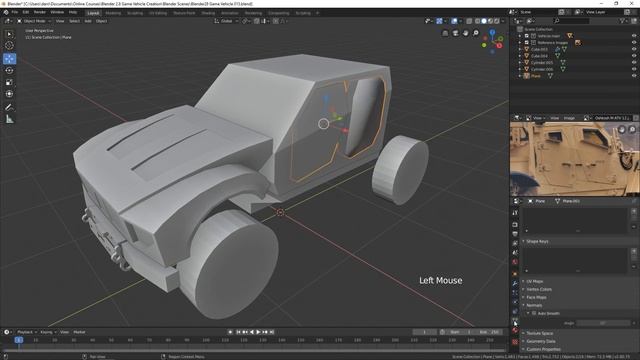Adjust the Auto Smooth Angle slider
The image size is (640, 360).
click(x=603, y=323)
